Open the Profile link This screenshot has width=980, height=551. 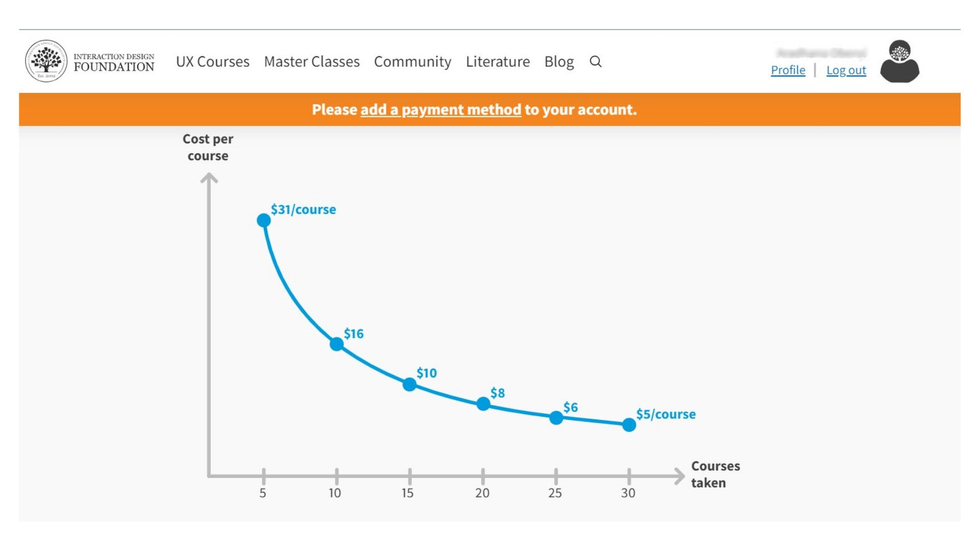coord(788,70)
